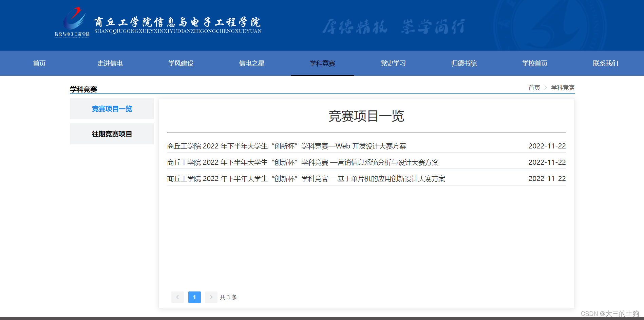Click the next-page arrow in pagination
Screen dimensions: 644x320
tap(211, 297)
